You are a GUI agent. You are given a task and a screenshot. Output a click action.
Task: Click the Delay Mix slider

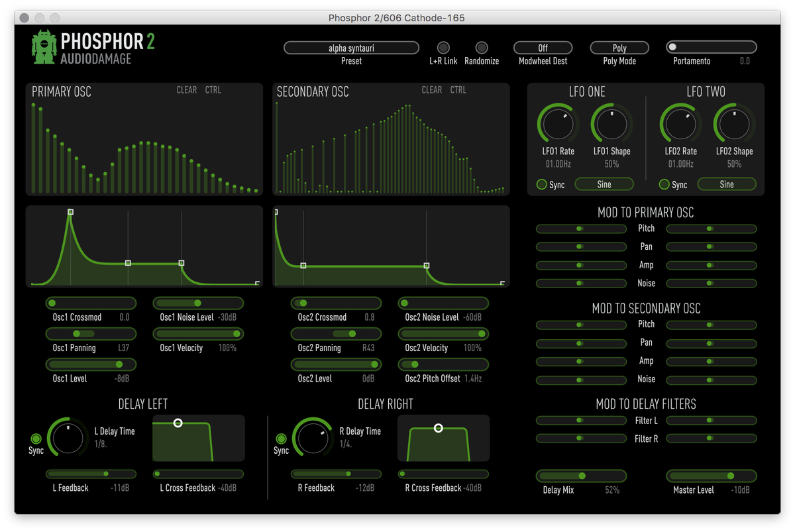[581, 476]
